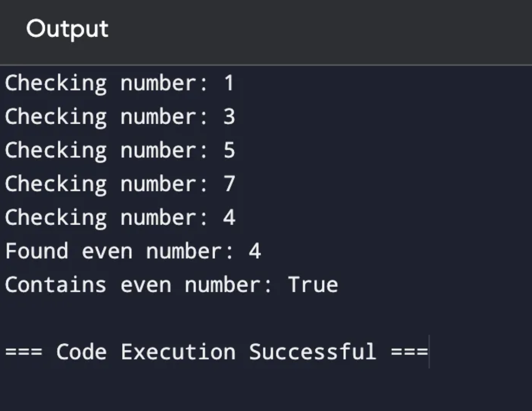Click the word "Execution" in the success message

pyautogui.click(x=178, y=352)
